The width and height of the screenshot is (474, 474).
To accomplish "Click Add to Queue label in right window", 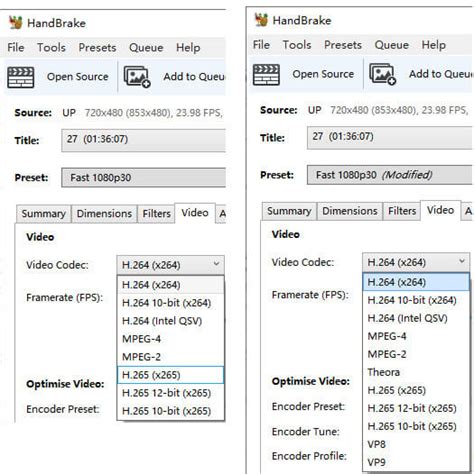I will tap(440, 74).
